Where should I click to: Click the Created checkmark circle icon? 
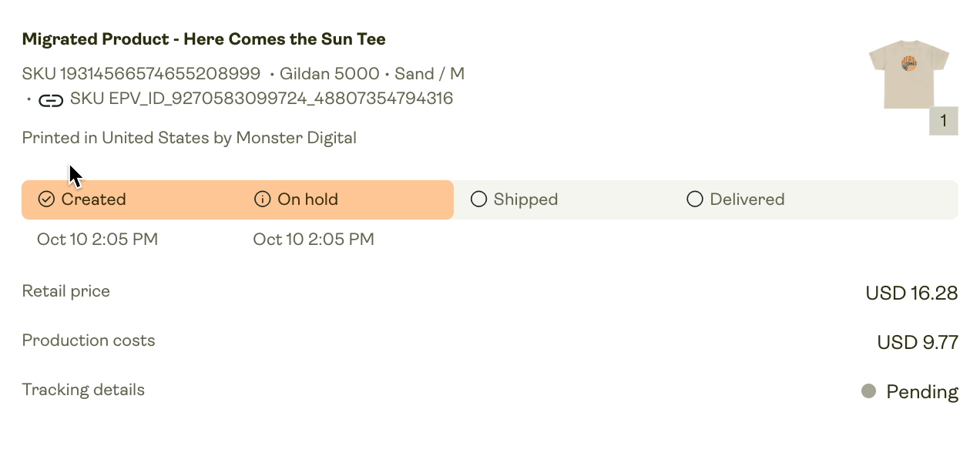click(46, 199)
